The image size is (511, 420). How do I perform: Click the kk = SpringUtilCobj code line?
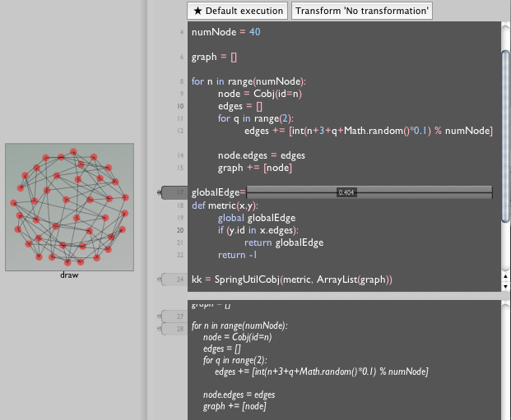(291, 280)
